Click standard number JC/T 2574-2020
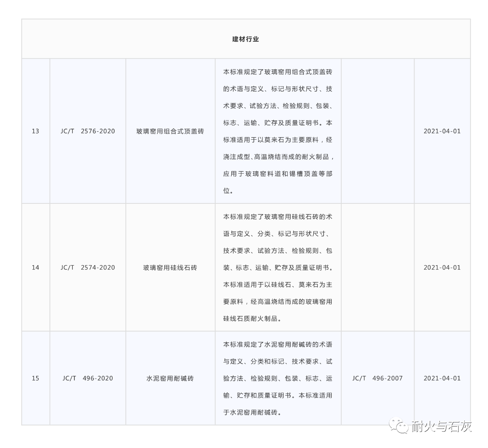 click(x=88, y=268)
